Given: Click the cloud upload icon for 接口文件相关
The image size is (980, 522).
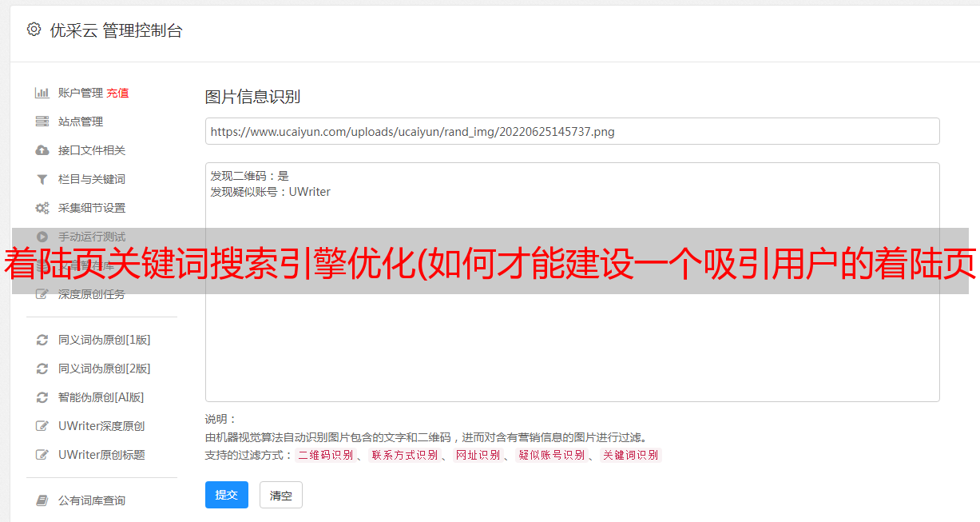Looking at the screenshot, I should [42, 150].
